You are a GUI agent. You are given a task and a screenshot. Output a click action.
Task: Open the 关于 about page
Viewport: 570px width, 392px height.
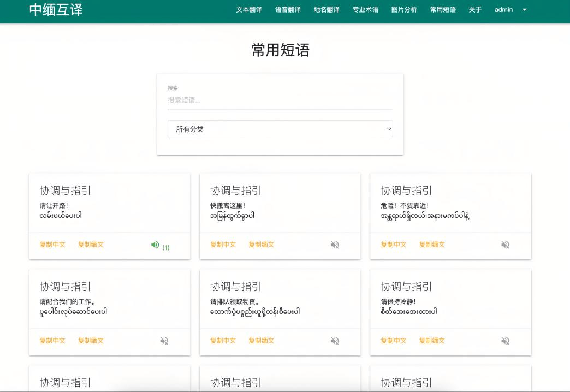[x=475, y=10]
